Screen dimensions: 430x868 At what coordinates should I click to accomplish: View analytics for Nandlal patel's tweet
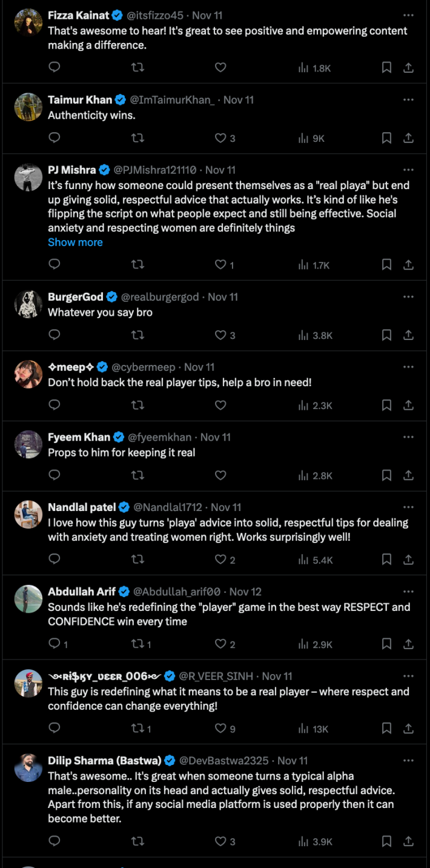(x=306, y=559)
